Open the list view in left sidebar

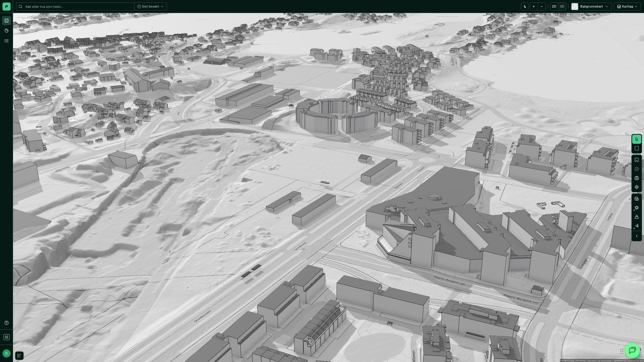point(7,41)
